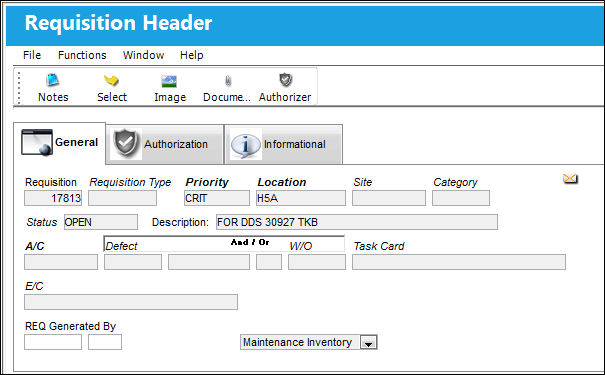Screen dimensions: 605x375
Task: Open the Functions menu
Action: (x=82, y=55)
